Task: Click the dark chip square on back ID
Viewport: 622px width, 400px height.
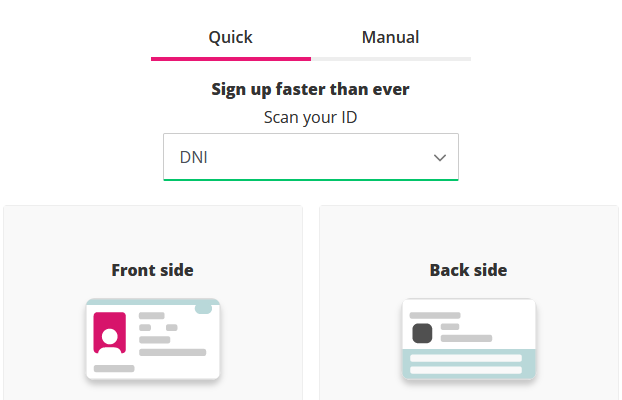Action: tap(422, 333)
